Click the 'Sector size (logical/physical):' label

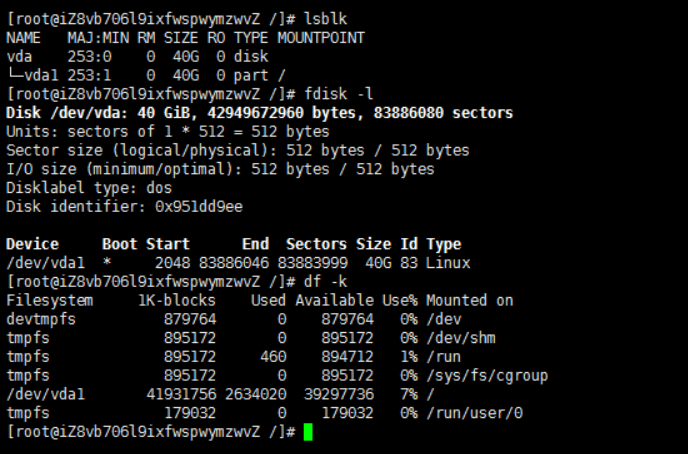point(142,150)
